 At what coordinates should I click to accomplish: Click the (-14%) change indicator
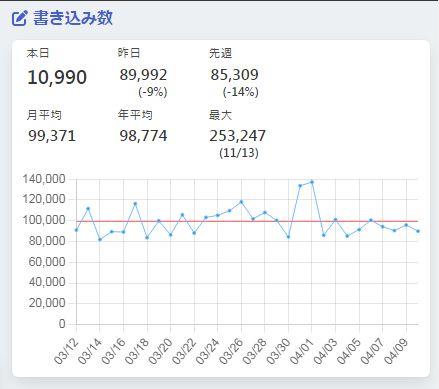coord(241,92)
